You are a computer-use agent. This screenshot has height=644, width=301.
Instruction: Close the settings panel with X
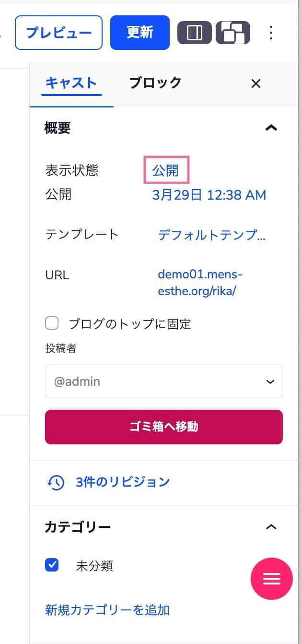pyautogui.click(x=256, y=83)
